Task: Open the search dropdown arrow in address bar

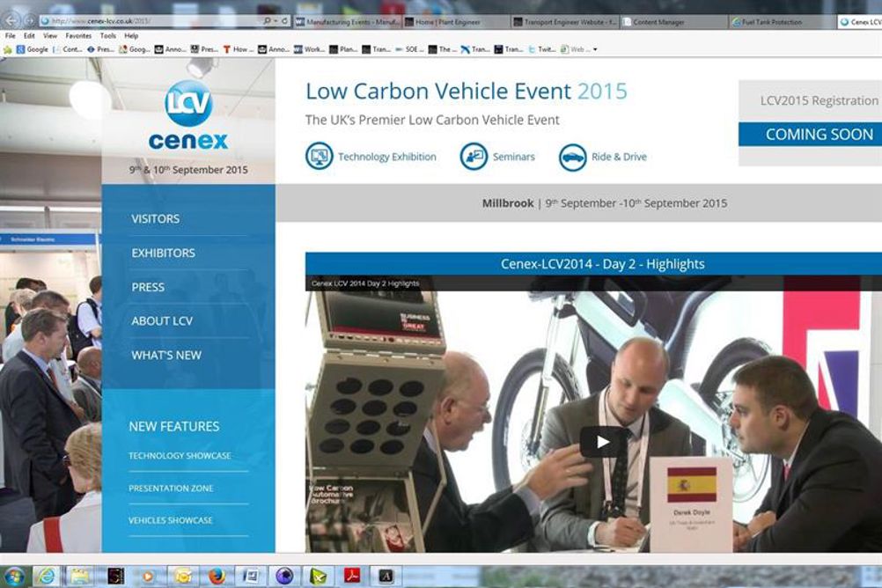Action: click(275, 21)
